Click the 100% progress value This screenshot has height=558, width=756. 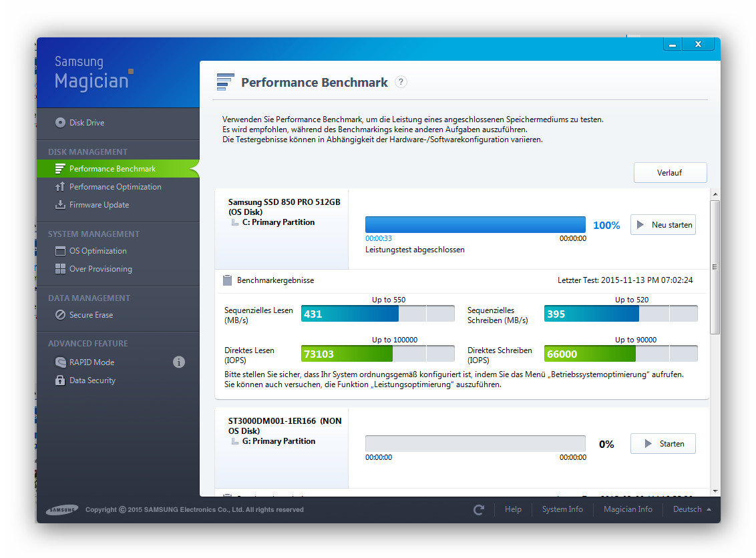pyautogui.click(x=606, y=225)
